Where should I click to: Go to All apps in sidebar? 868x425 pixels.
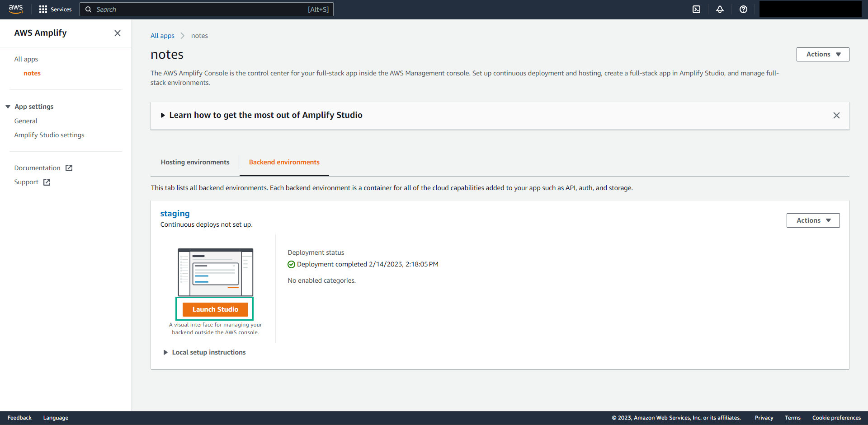[26, 59]
